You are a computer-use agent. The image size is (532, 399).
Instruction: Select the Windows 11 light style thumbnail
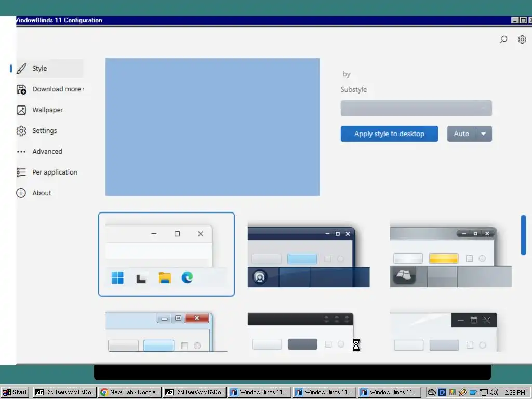166,254
